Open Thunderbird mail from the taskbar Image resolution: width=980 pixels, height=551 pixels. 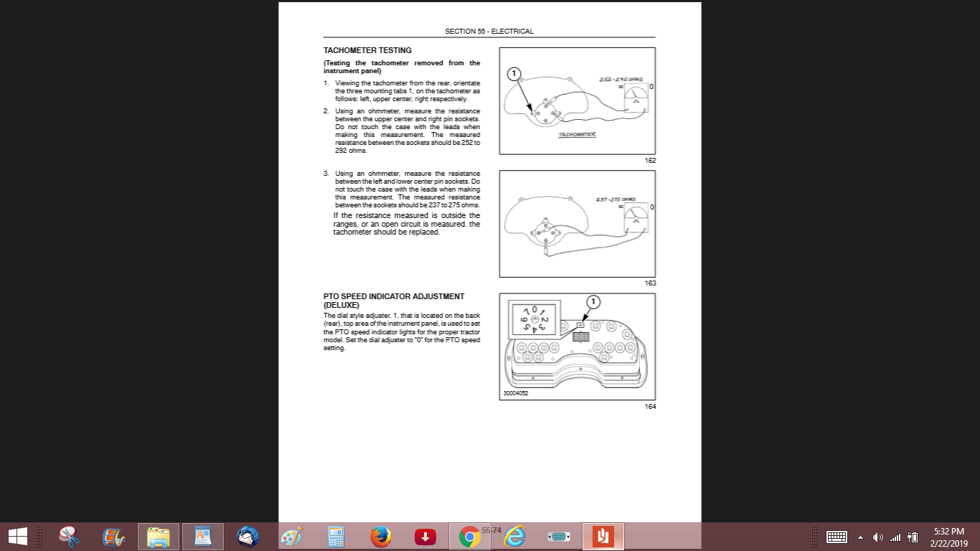coord(248,536)
